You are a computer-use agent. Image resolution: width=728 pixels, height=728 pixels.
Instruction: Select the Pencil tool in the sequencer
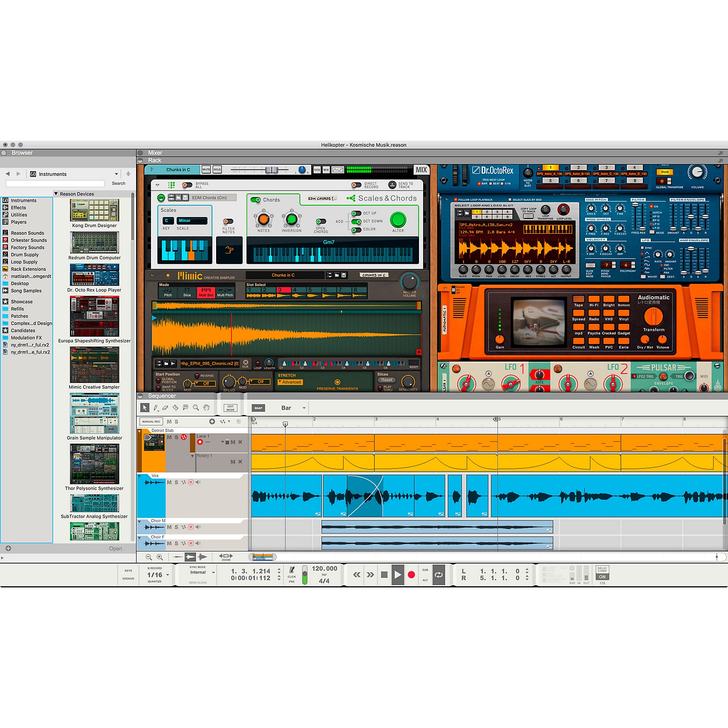[x=155, y=407]
